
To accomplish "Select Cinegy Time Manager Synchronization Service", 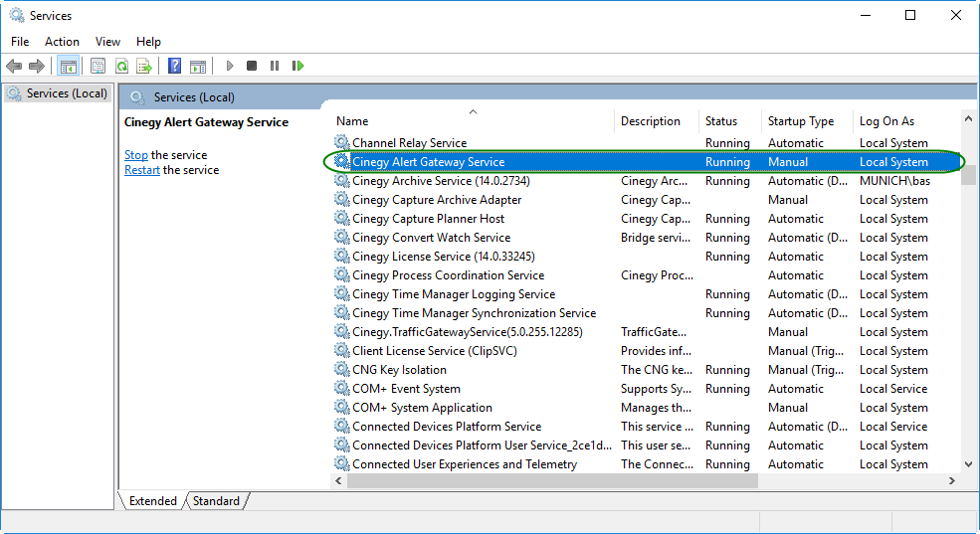I will point(475,313).
